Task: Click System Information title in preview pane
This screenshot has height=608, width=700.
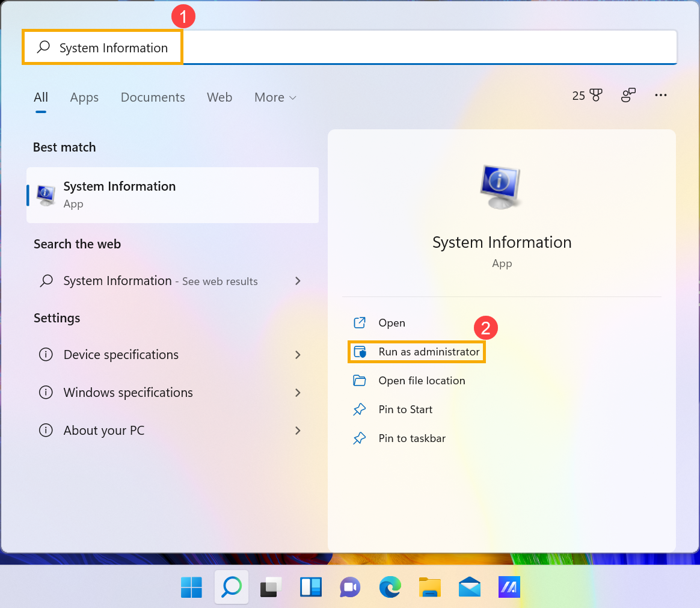Action: (x=502, y=242)
